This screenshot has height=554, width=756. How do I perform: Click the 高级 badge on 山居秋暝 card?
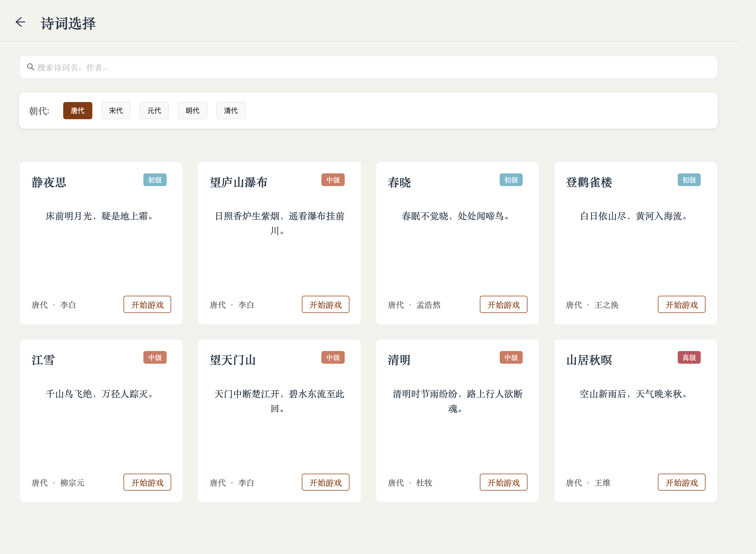(689, 358)
